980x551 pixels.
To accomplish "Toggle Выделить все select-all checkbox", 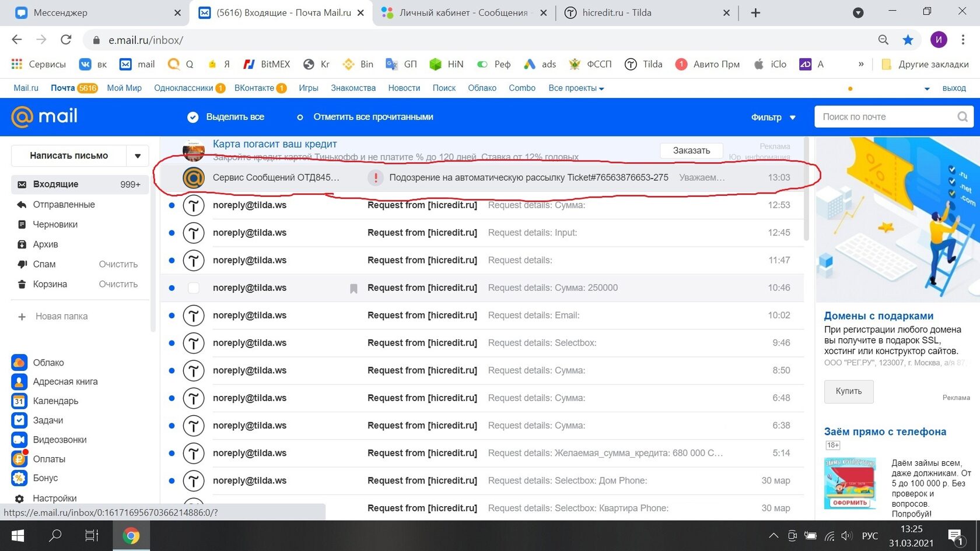I will pos(192,117).
